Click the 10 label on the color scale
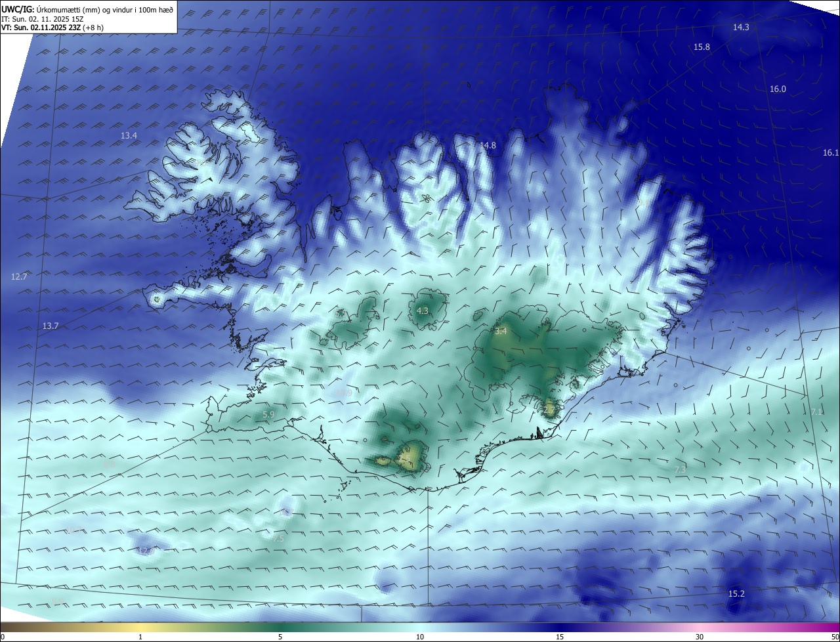 (420, 637)
